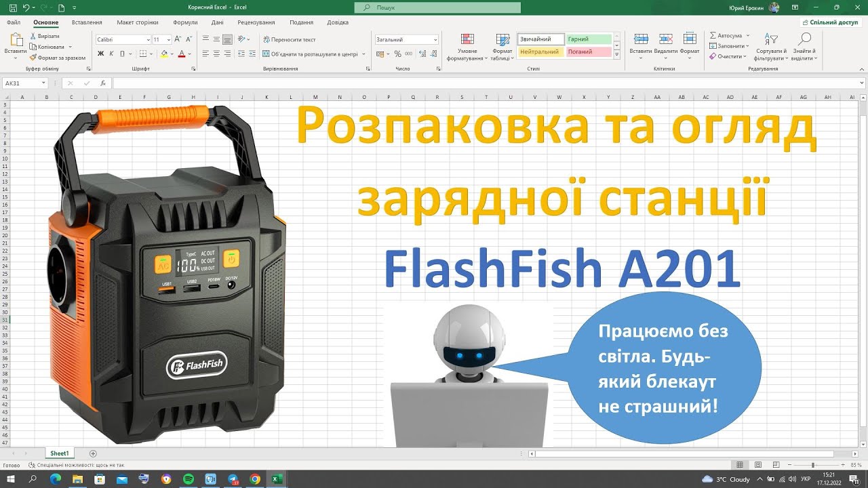The width and height of the screenshot is (868, 488).
Task: Switch to the Формули (Formulas) tab
Action: click(x=185, y=22)
